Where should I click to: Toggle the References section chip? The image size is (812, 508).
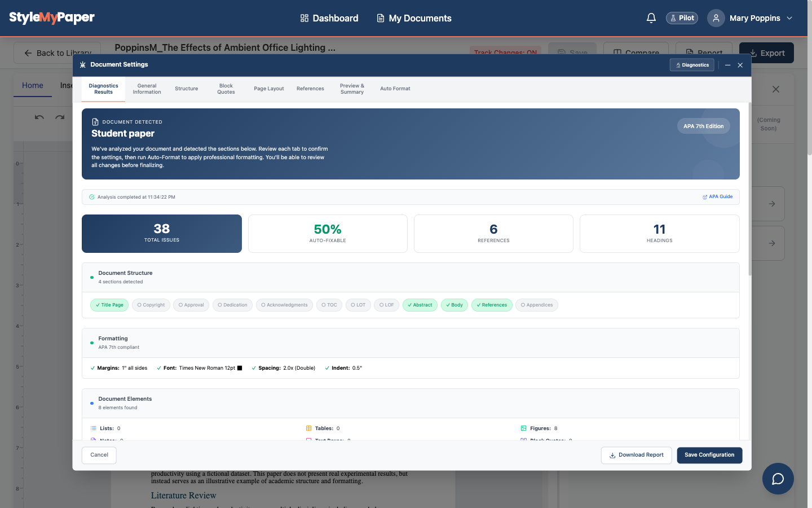(x=492, y=305)
